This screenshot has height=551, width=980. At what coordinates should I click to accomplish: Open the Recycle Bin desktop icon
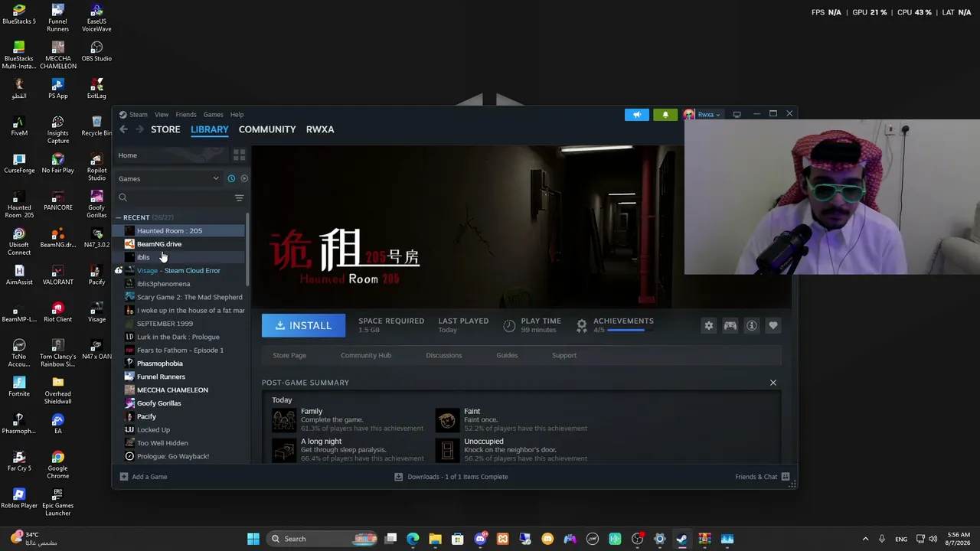point(96,126)
